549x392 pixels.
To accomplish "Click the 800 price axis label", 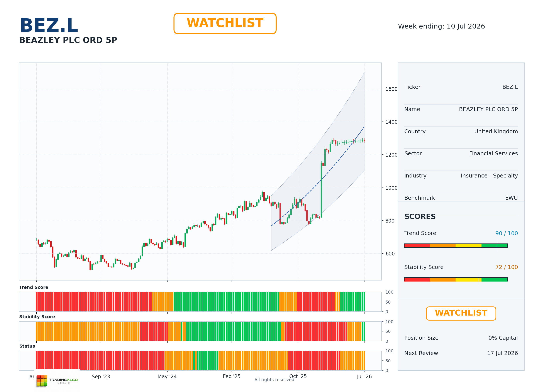I will [390, 221].
